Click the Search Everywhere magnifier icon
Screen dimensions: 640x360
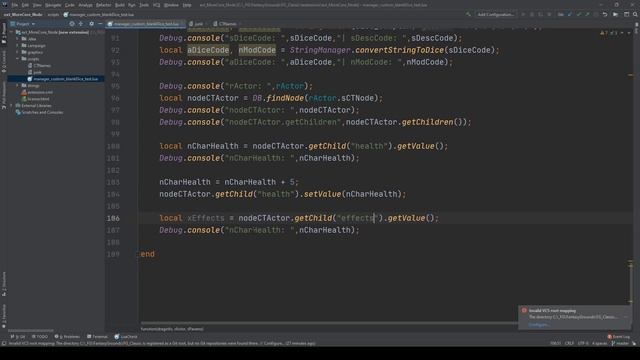click(635, 14)
